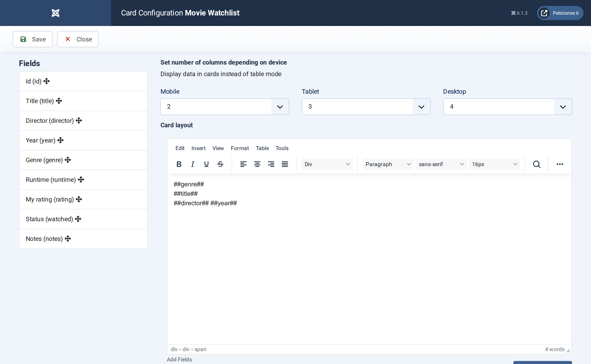The image size is (591, 364).
Task: Click the editor resize handle corner
Action: pos(568,351)
